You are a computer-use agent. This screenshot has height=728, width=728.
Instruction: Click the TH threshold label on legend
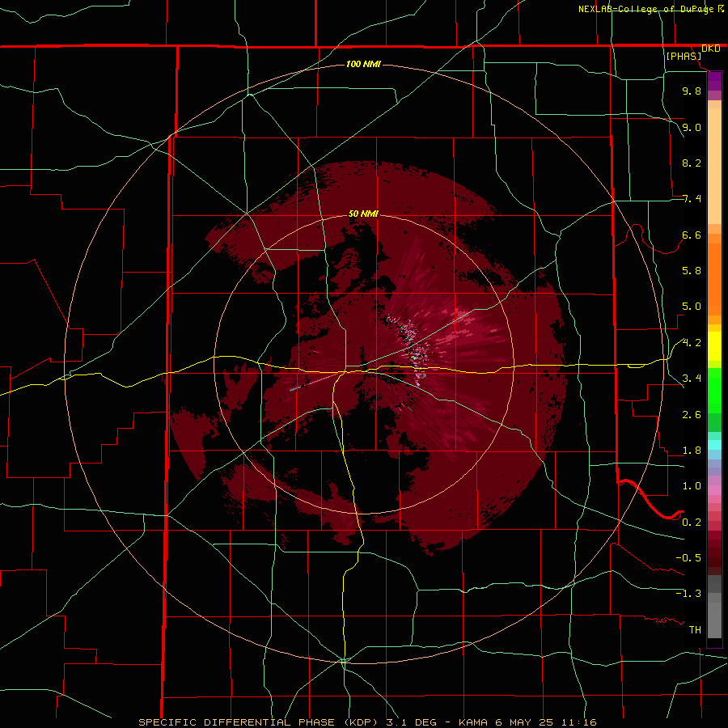click(695, 630)
